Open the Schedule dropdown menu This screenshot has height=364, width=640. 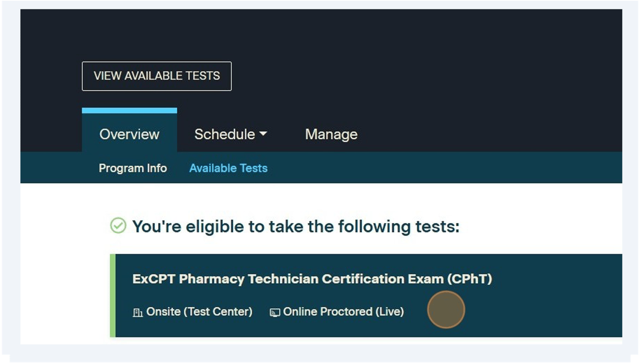230,134
